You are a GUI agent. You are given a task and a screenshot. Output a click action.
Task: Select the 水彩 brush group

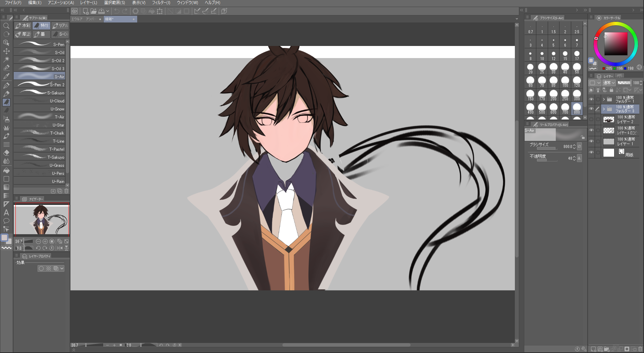[x=23, y=26]
